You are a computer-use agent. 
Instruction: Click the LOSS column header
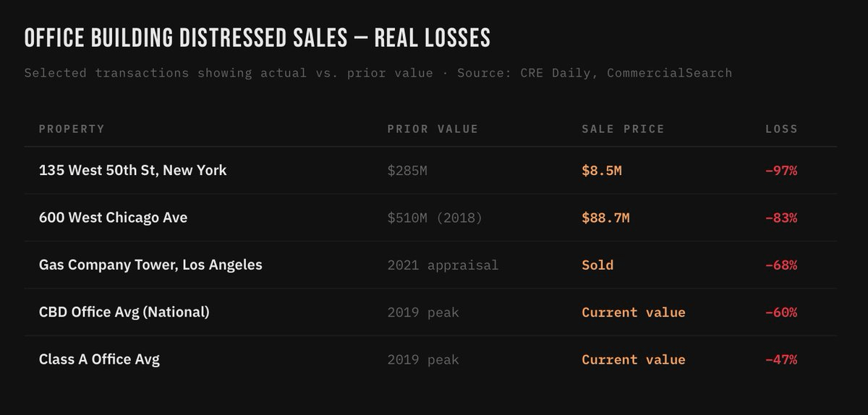(x=781, y=129)
